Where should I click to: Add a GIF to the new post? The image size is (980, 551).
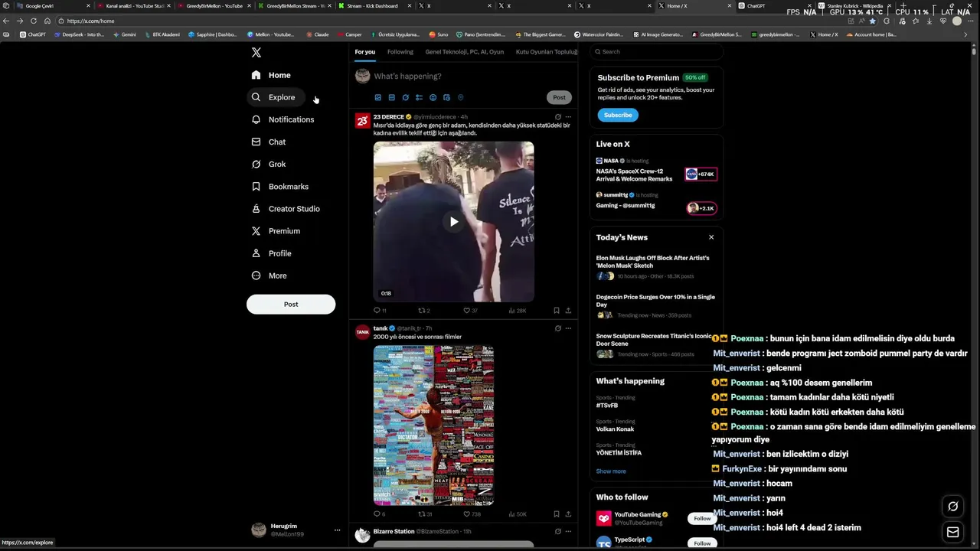tap(391, 97)
